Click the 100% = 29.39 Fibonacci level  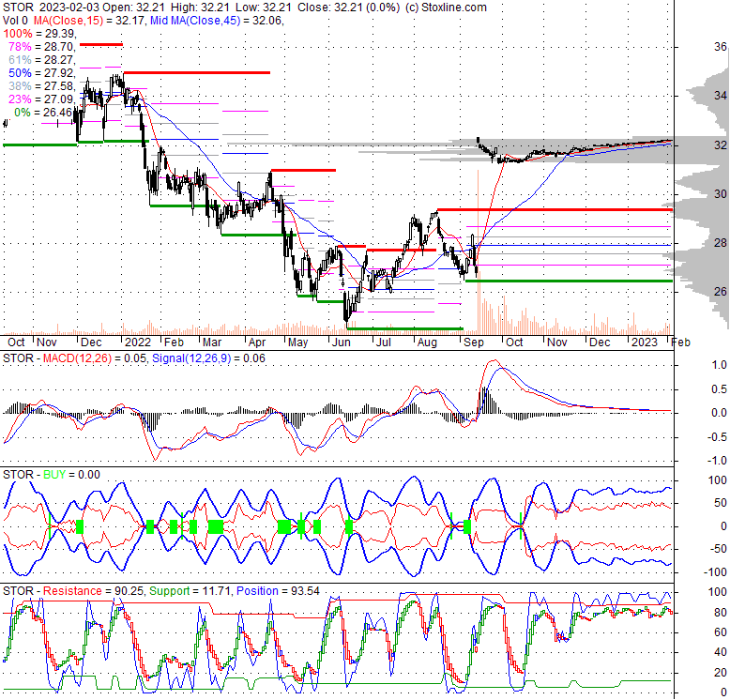click(39, 34)
